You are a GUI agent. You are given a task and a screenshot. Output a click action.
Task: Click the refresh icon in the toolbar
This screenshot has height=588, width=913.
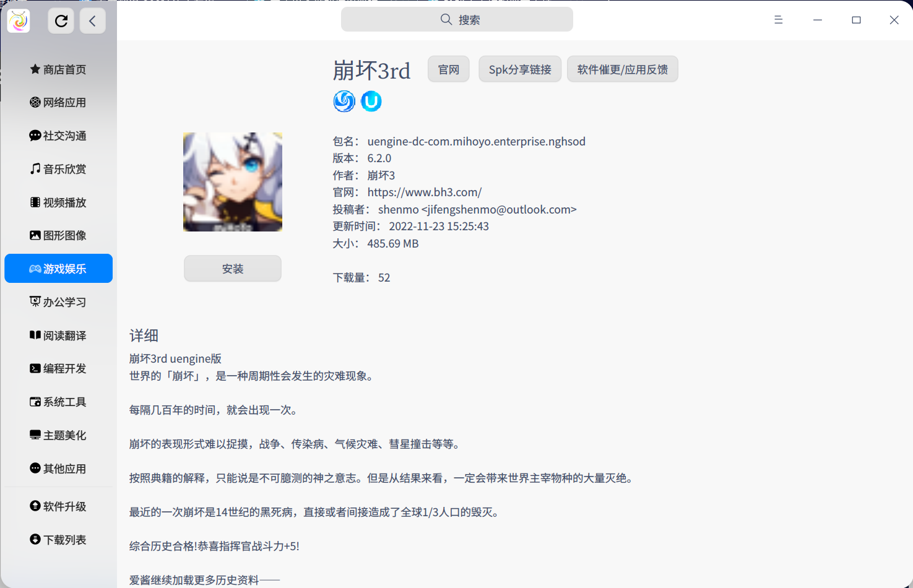pos(61,20)
